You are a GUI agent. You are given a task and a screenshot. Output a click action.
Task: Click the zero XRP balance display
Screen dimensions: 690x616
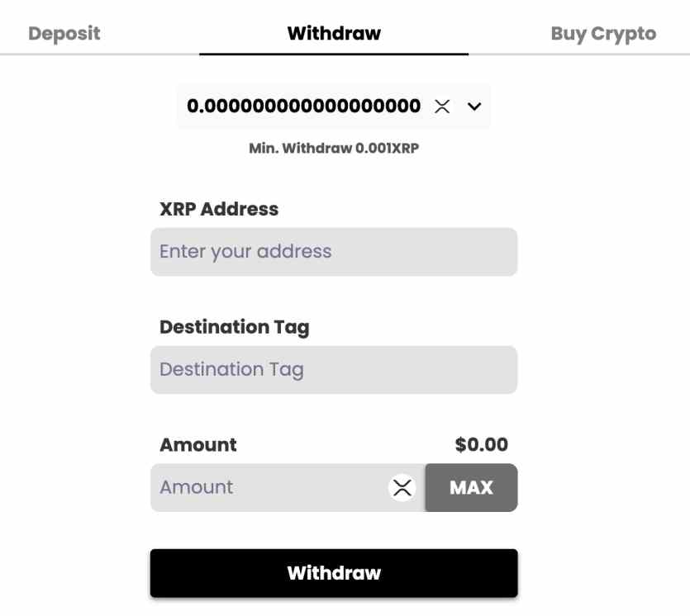(x=303, y=107)
